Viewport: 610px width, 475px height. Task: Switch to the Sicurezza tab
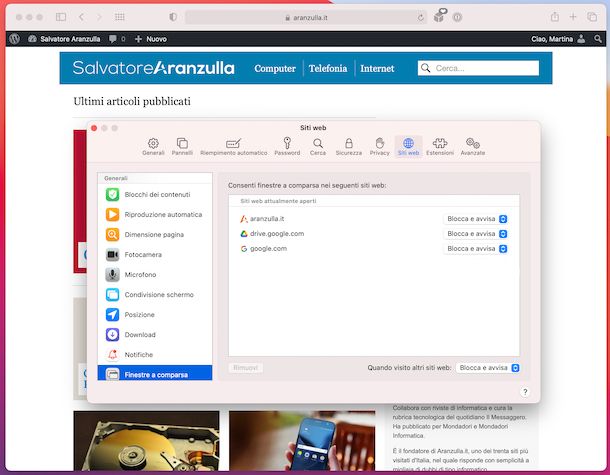pyautogui.click(x=349, y=147)
